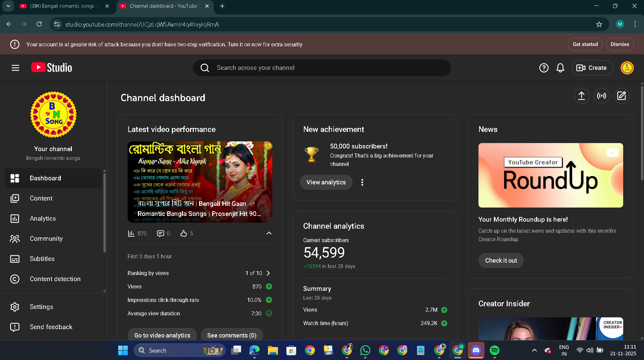
Task: Open Community in the sidebar
Action: tap(46, 239)
